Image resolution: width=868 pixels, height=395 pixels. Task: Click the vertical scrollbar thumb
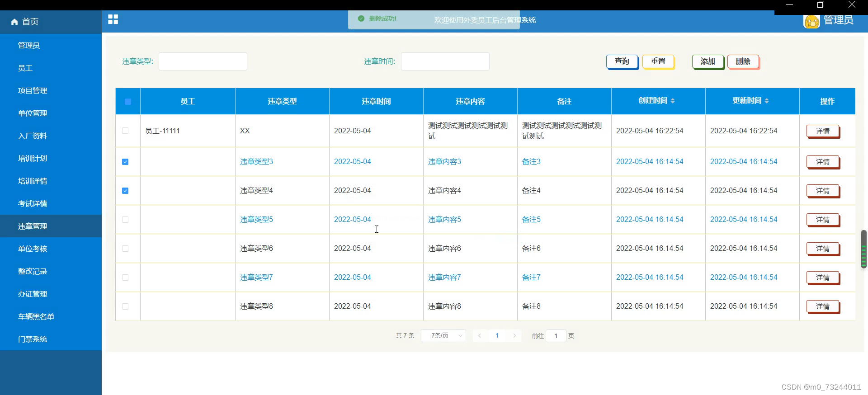pyautogui.click(x=864, y=249)
